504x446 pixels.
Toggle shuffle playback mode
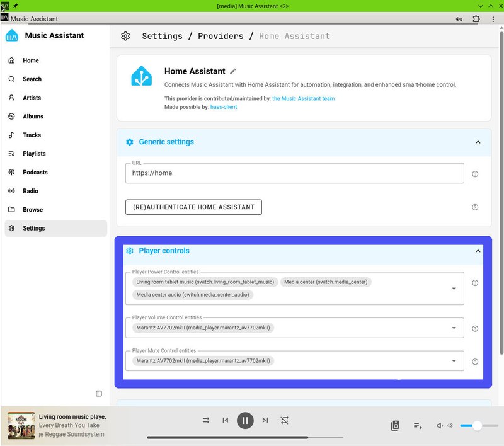coord(285,420)
